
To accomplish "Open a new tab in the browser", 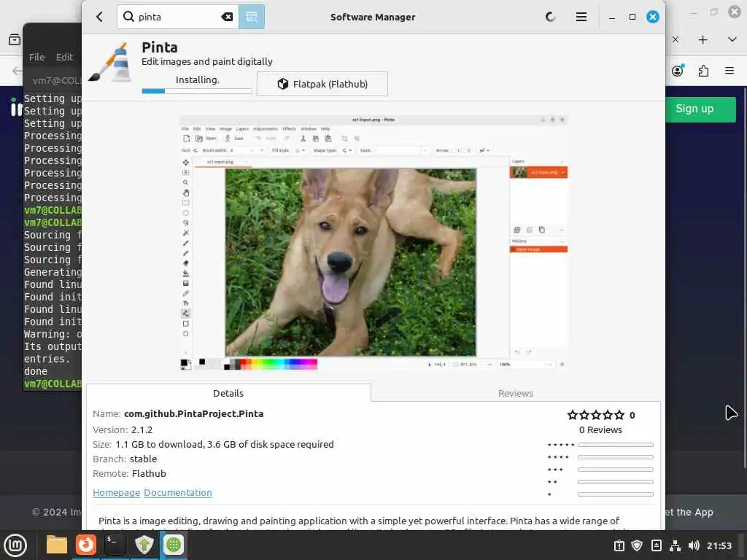I will point(703,39).
